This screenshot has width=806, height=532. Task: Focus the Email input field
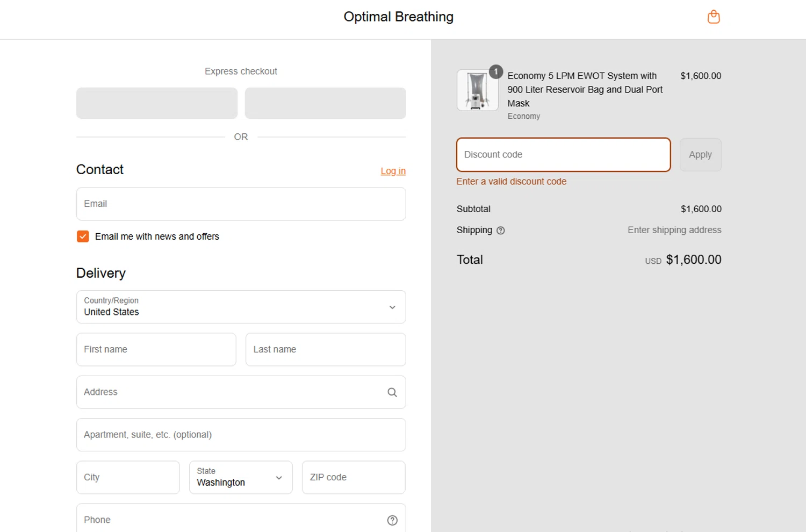click(x=241, y=204)
